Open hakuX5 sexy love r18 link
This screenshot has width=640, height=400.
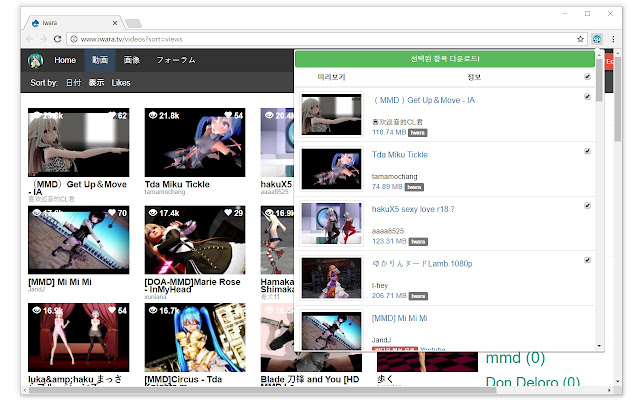coord(413,209)
